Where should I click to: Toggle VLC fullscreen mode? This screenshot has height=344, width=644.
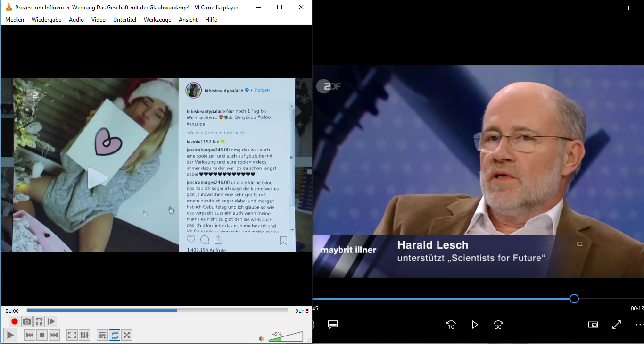point(72,335)
